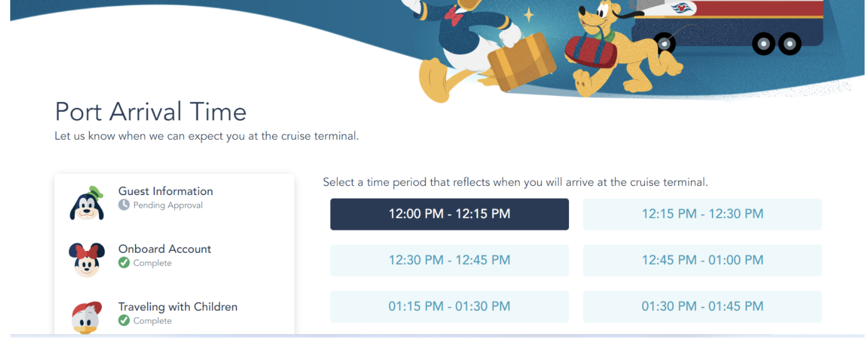Click the Port Arrival Time heading

pos(150,112)
